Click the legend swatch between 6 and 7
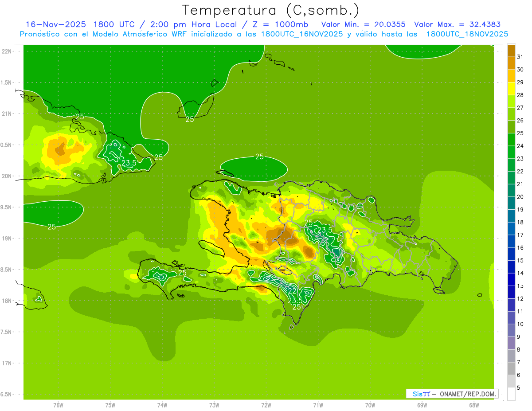 (x=511, y=369)
